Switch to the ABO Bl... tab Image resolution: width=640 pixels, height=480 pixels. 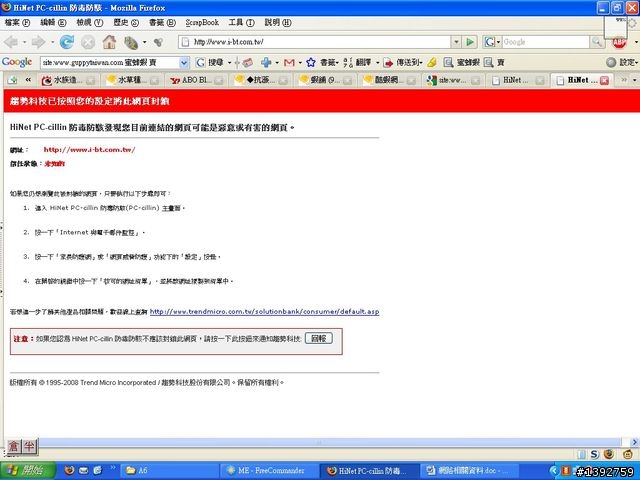coord(196,80)
